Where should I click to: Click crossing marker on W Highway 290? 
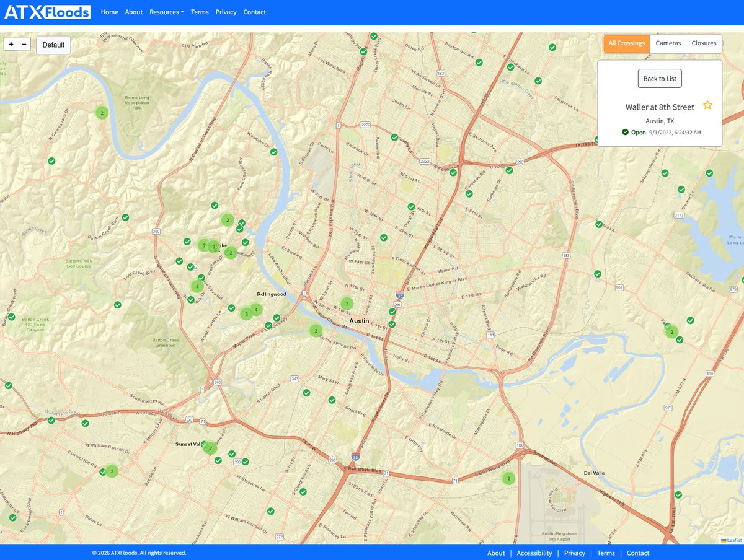pos(51,420)
